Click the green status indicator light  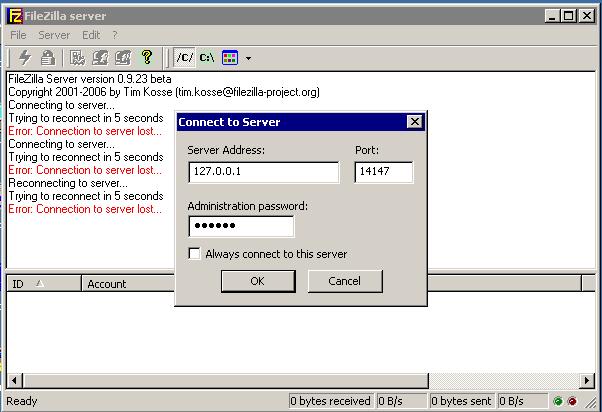point(558,401)
